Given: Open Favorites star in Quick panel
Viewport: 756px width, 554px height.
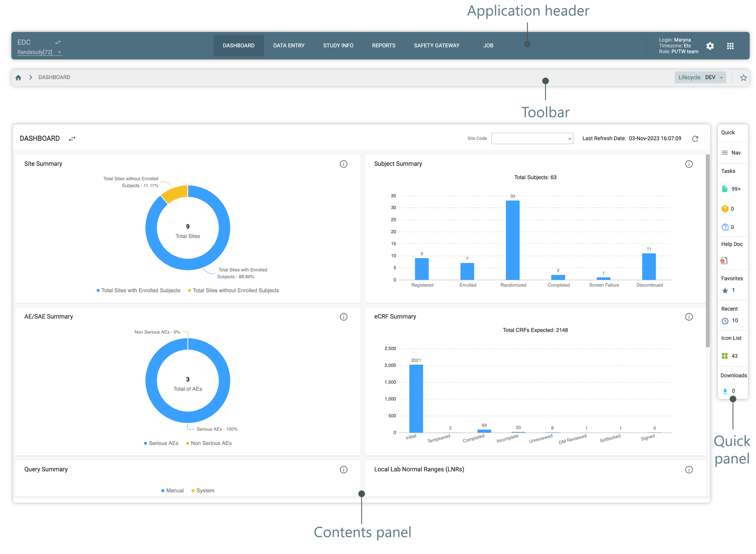Looking at the screenshot, I should coord(725,290).
